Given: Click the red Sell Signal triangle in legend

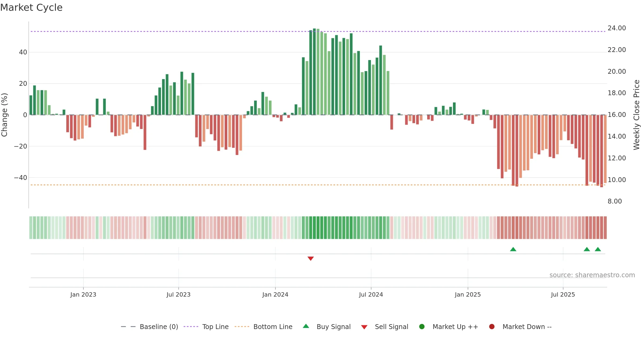Looking at the screenshot, I should click(364, 327).
